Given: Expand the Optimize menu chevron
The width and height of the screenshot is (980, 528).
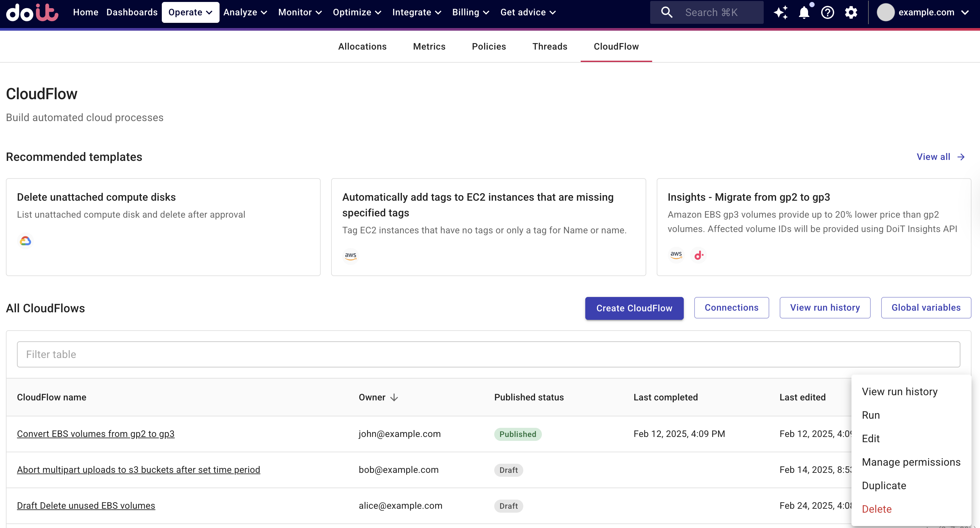Looking at the screenshot, I should tap(378, 12).
